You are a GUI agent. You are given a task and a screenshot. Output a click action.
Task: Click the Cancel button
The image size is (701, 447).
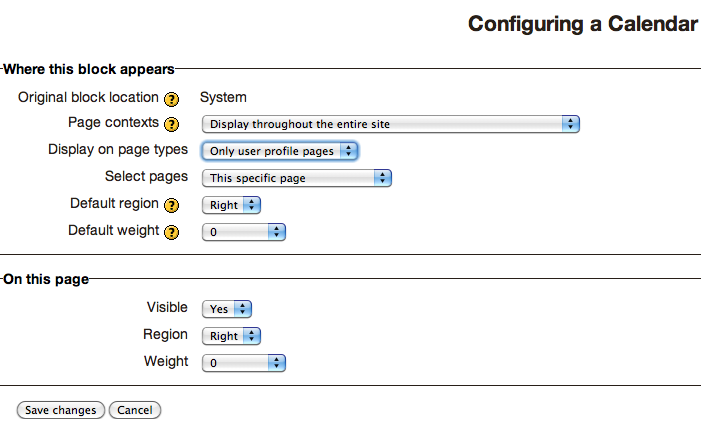point(135,410)
